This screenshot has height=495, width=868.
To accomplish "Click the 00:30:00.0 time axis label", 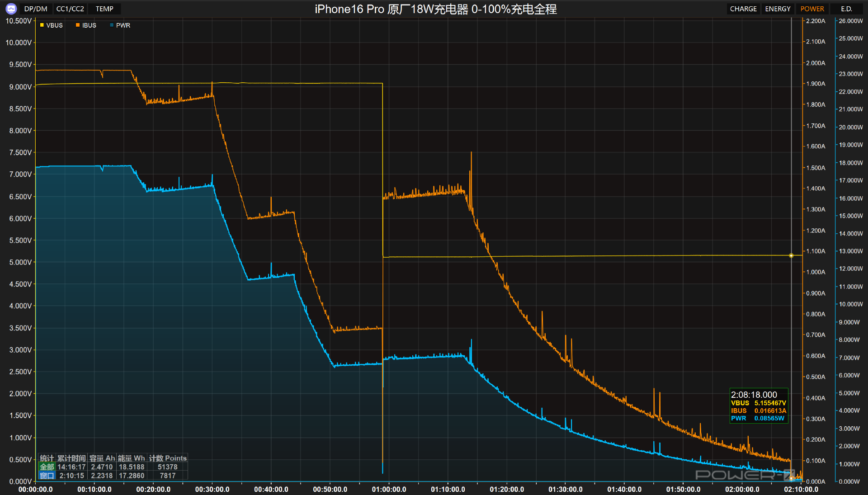I will (212, 489).
